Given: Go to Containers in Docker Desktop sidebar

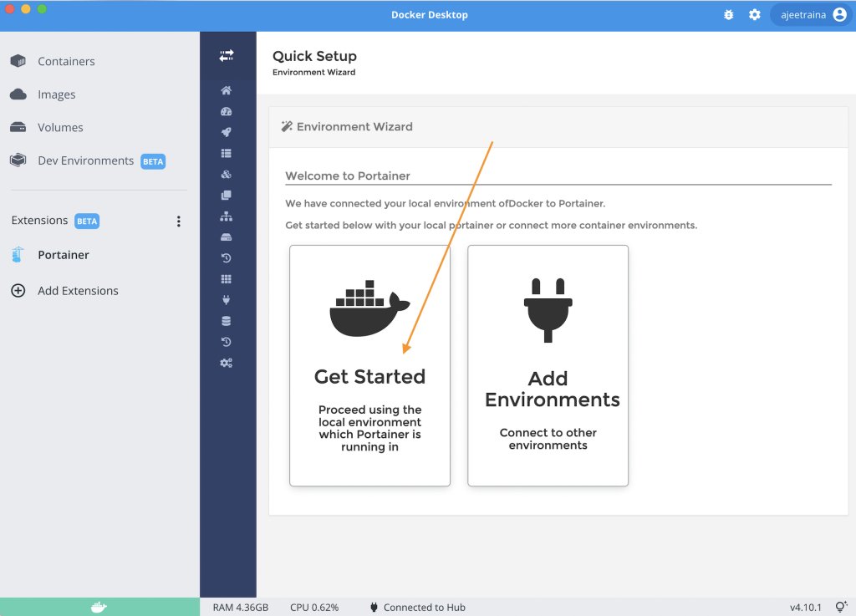Looking at the screenshot, I should tap(66, 61).
